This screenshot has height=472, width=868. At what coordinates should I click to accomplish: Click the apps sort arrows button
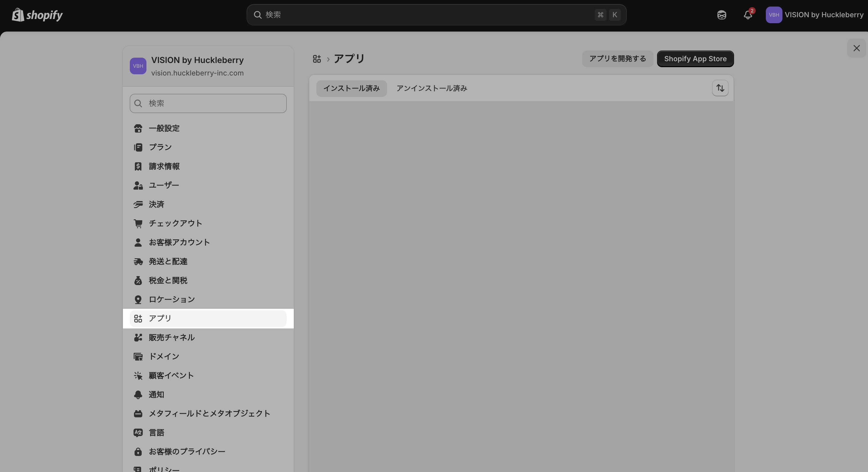[x=720, y=88]
